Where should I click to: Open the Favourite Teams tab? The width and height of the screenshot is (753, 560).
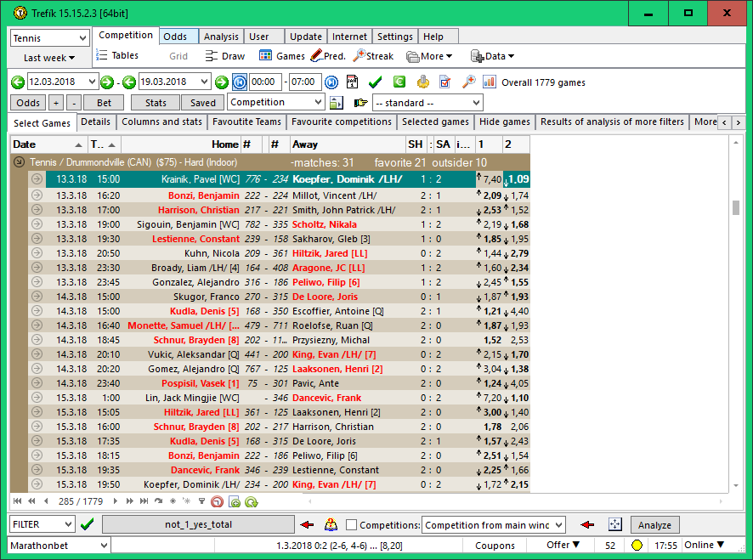pos(246,122)
